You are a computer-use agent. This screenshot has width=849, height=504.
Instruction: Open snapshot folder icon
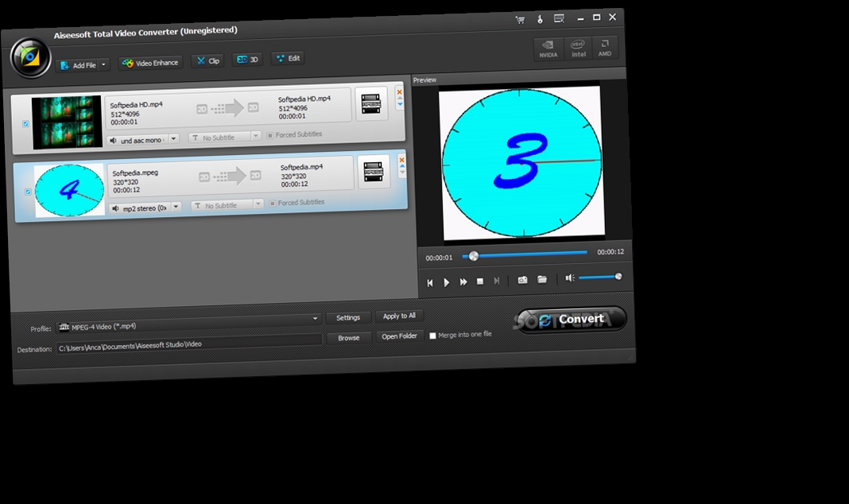click(x=542, y=279)
